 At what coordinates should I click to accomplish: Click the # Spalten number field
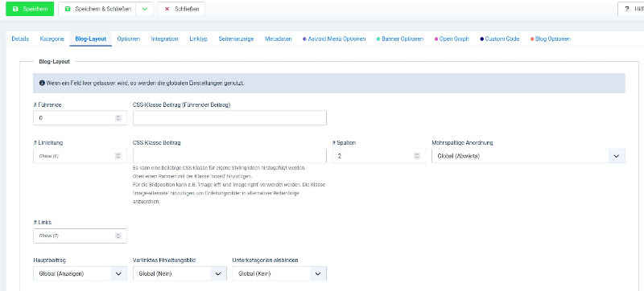tap(379, 156)
